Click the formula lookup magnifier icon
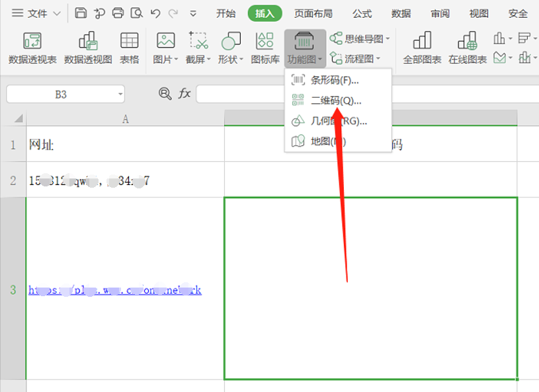The width and height of the screenshot is (539, 392). point(165,93)
